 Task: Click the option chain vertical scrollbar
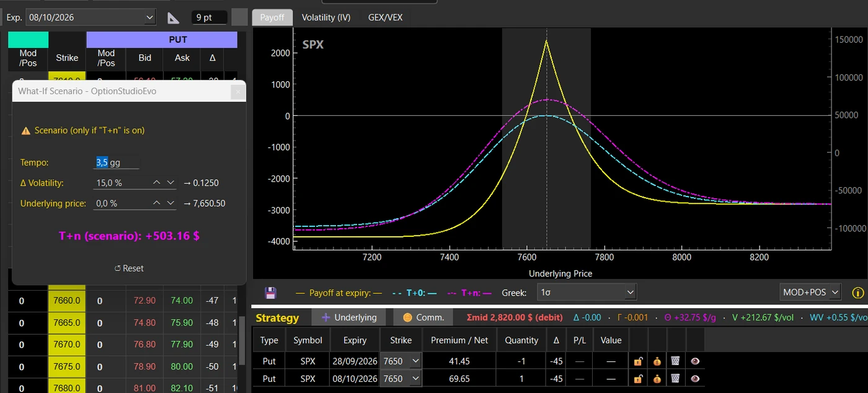pyautogui.click(x=242, y=341)
